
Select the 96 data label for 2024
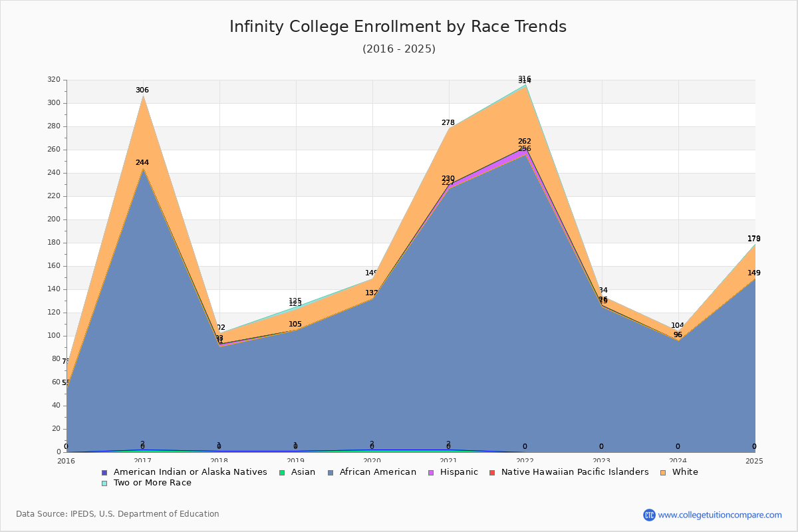tap(678, 335)
